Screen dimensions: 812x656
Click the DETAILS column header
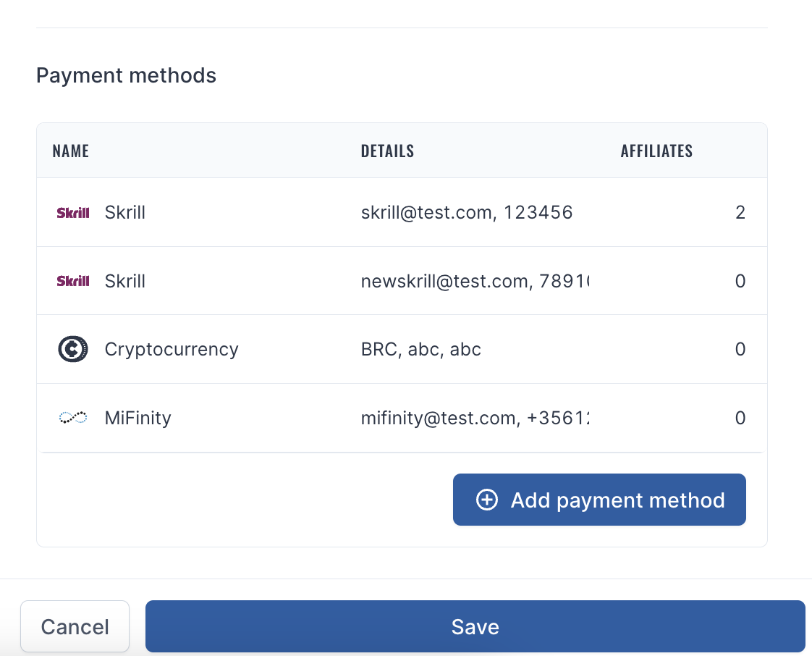[x=387, y=151]
